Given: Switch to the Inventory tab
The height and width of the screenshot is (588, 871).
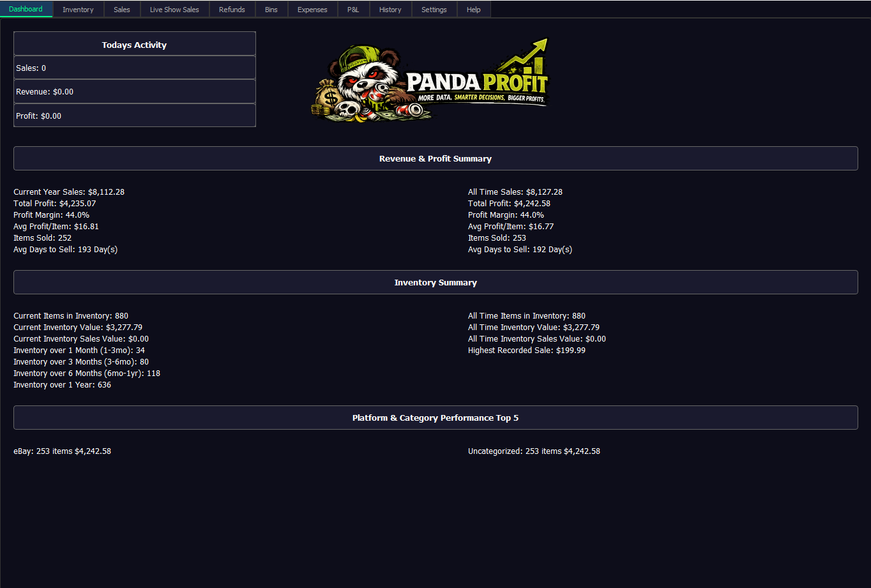Looking at the screenshot, I should [78, 10].
